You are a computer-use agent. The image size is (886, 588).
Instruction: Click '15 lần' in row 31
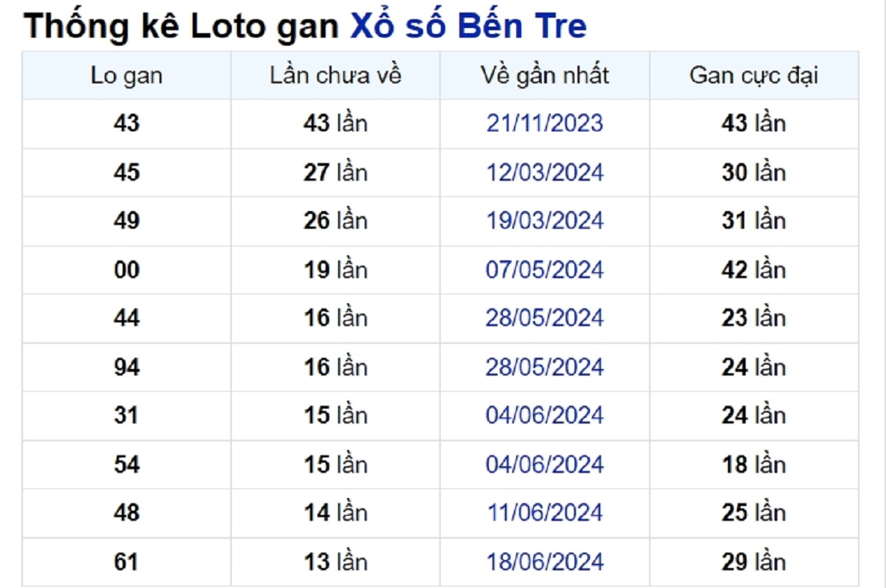click(335, 415)
